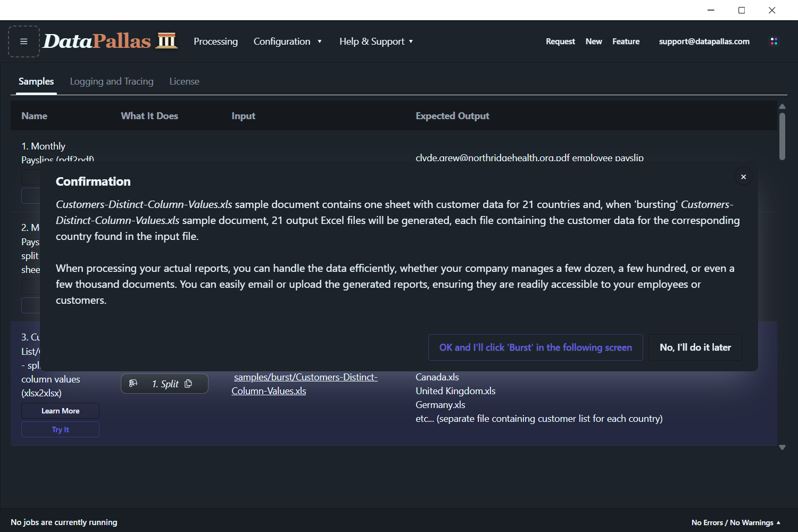Click the Name column header
Screen dimensions: 798x532
point(35,116)
